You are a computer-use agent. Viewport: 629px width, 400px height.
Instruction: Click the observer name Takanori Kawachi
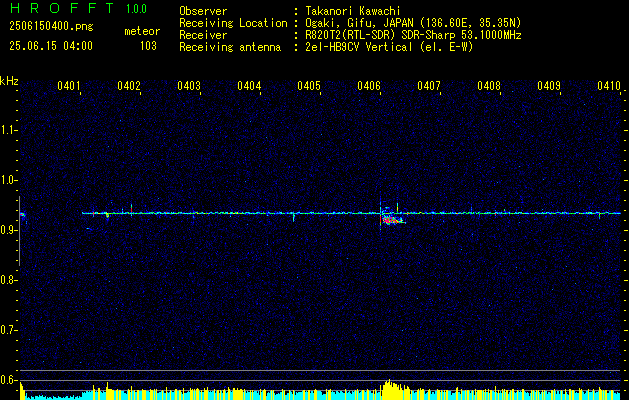click(353, 11)
